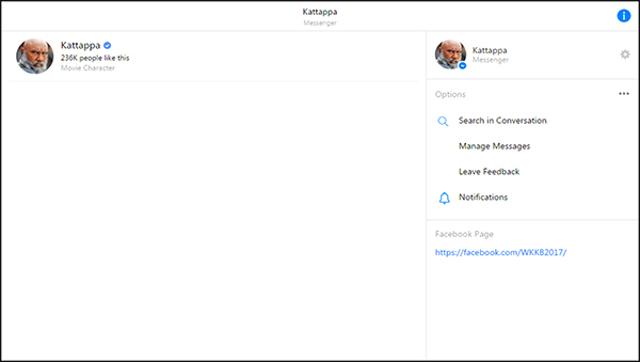Click the Kattappa title at top center
The image size is (640, 362).
click(320, 12)
